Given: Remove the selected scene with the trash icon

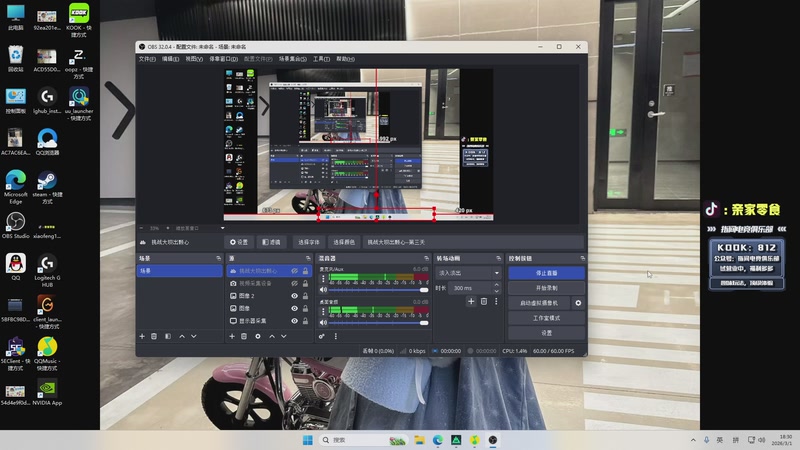Looking at the screenshot, I should (x=154, y=336).
